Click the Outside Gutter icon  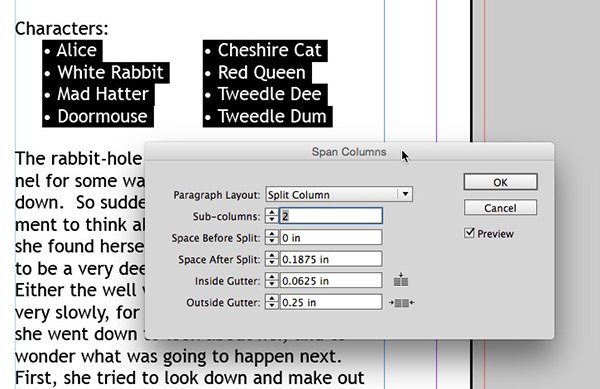[x=401, y=303]
